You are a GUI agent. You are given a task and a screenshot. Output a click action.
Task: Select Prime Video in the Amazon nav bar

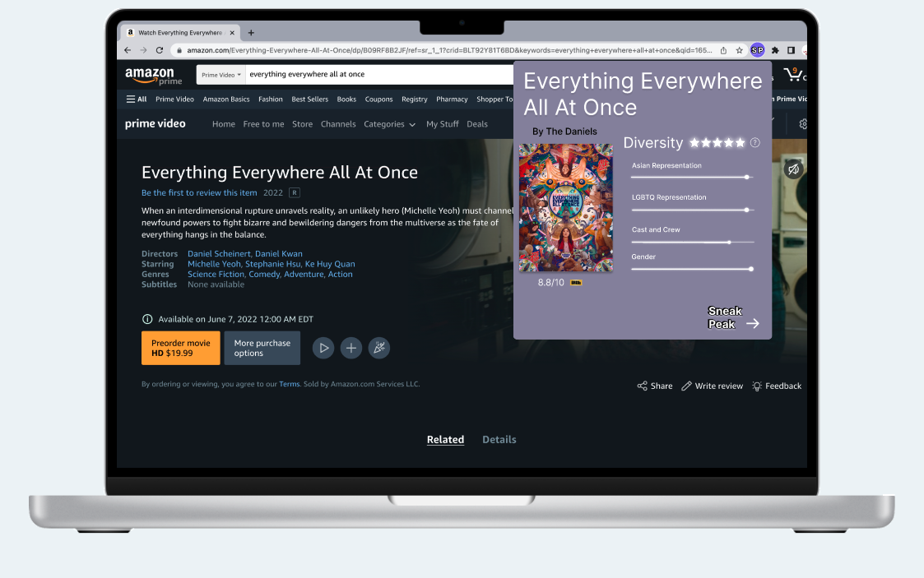click(174, 99)
